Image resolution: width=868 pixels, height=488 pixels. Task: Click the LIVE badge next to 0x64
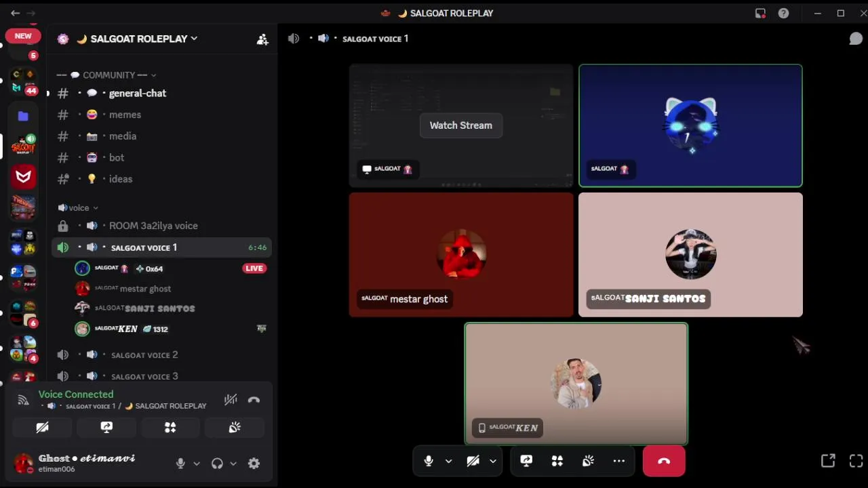(254, 268)
